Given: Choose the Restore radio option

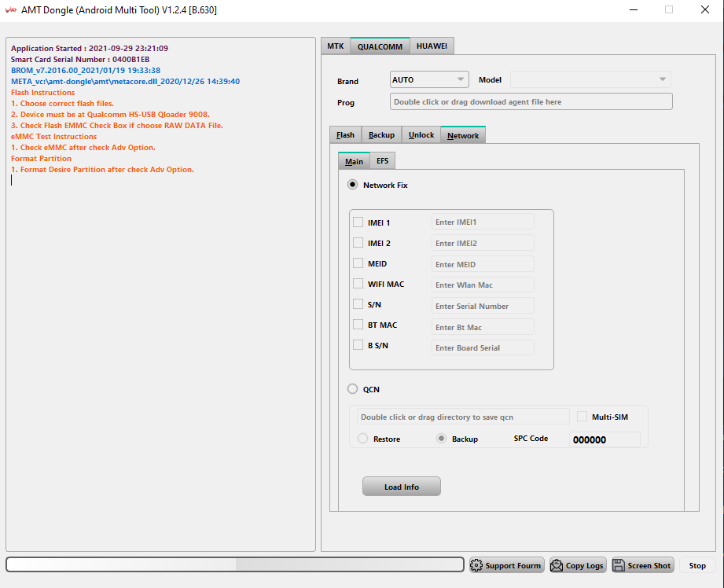Looking at the screenshot, I should click(363, 439).
